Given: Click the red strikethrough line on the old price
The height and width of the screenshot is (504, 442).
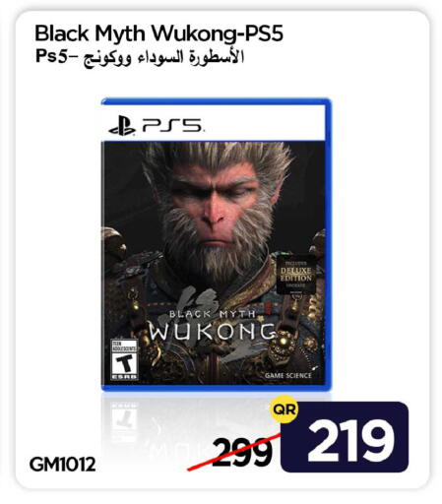Looking at the screenshot, I should 233,452.
